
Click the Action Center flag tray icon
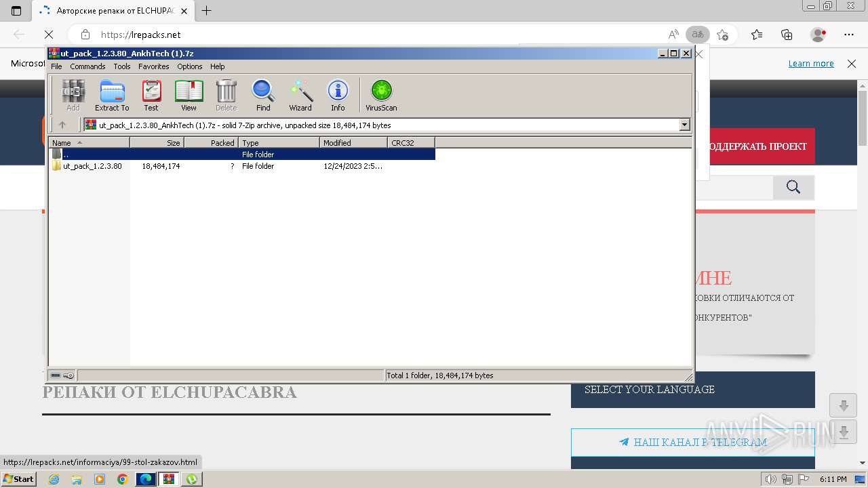coord(803,479)
